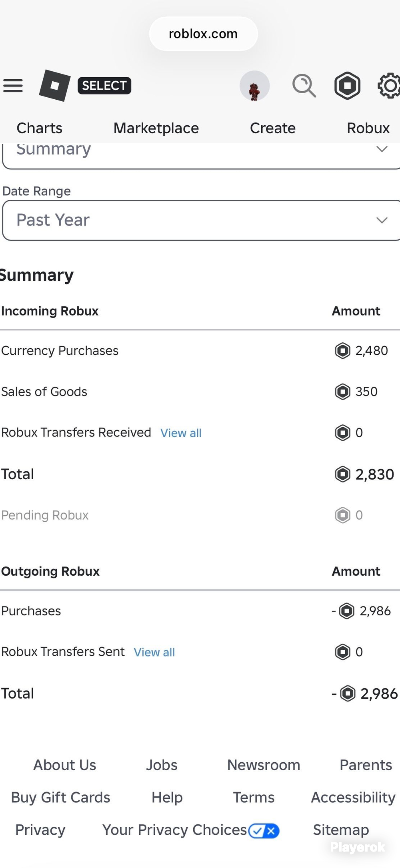Click the roblox.com address bar
This screenshot has width=400, height=868.
[x=203, y=34]
